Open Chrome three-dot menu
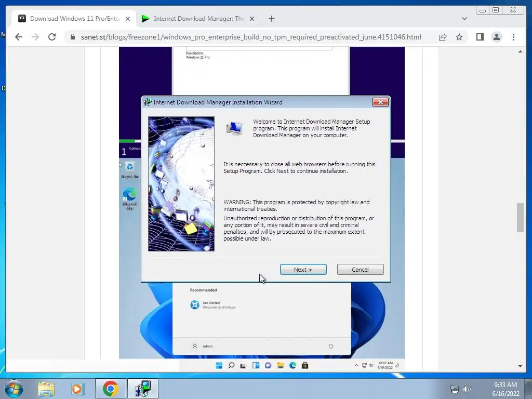This screenshot has width=532, height=399. click(513, 37)
